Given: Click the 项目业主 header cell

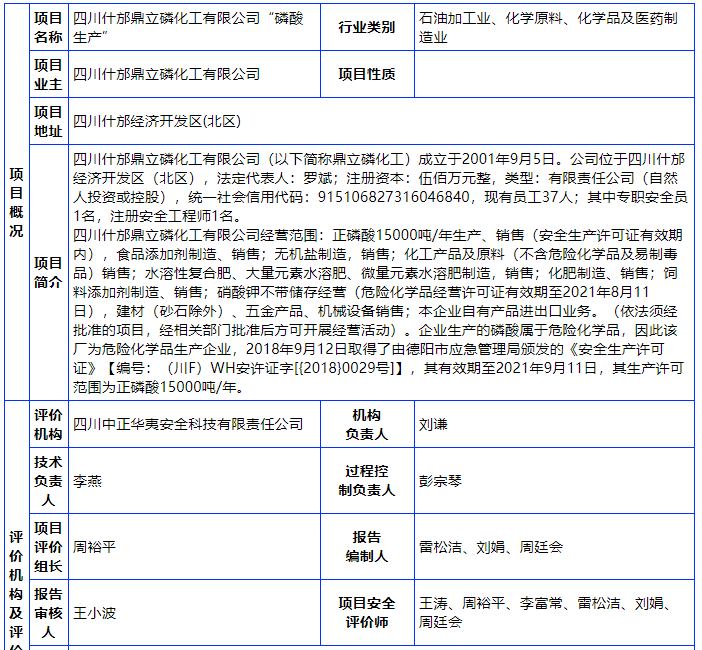Looking at the screenshot, I should [48, 74].
